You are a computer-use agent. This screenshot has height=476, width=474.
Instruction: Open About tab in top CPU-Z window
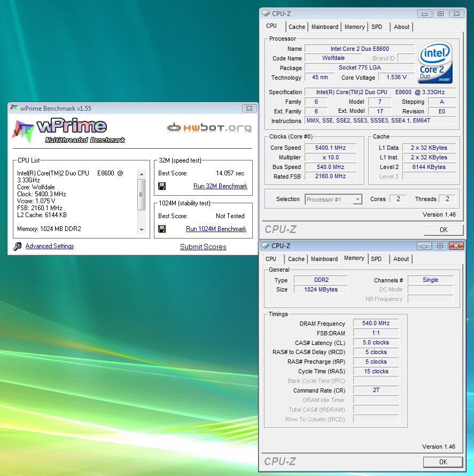(x=401, y=27)
